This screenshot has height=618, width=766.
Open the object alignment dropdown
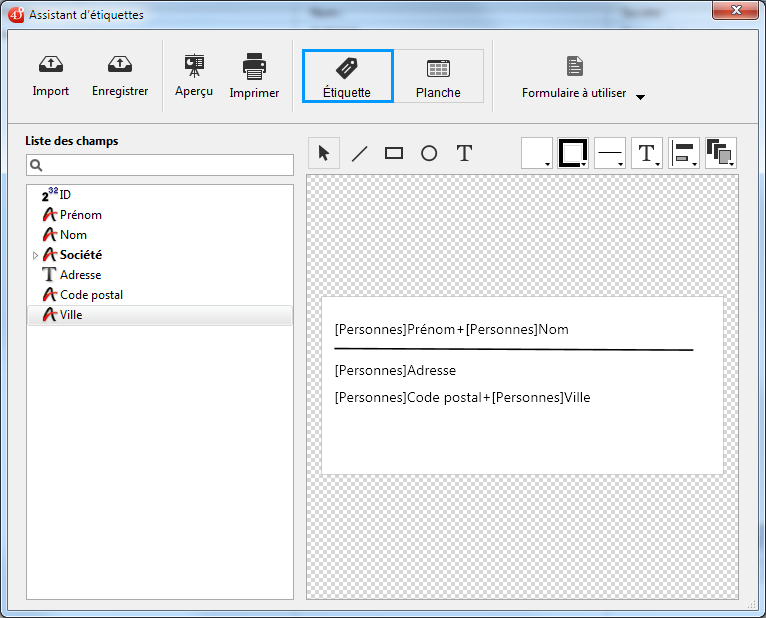click(684, 153)
